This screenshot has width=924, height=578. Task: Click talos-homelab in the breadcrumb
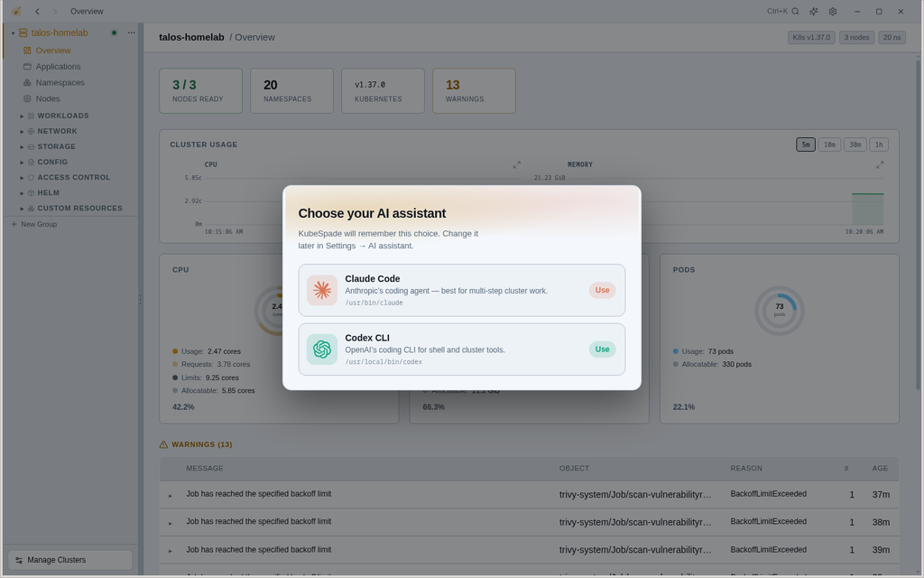tap(191, 37)
